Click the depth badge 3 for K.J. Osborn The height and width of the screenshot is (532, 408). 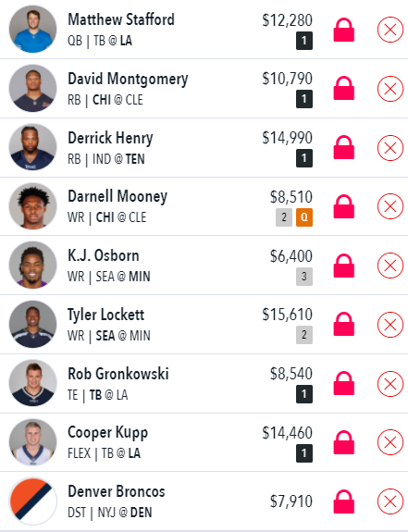click(304, 277)
